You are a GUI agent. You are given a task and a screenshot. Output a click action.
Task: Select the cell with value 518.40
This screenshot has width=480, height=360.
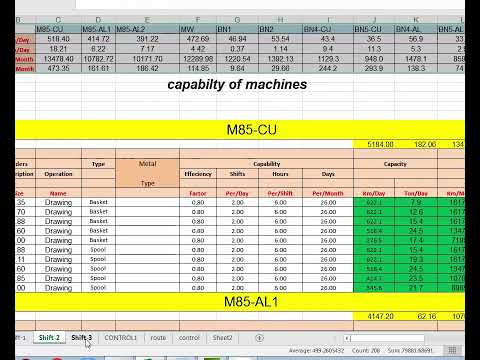point(58,39)
